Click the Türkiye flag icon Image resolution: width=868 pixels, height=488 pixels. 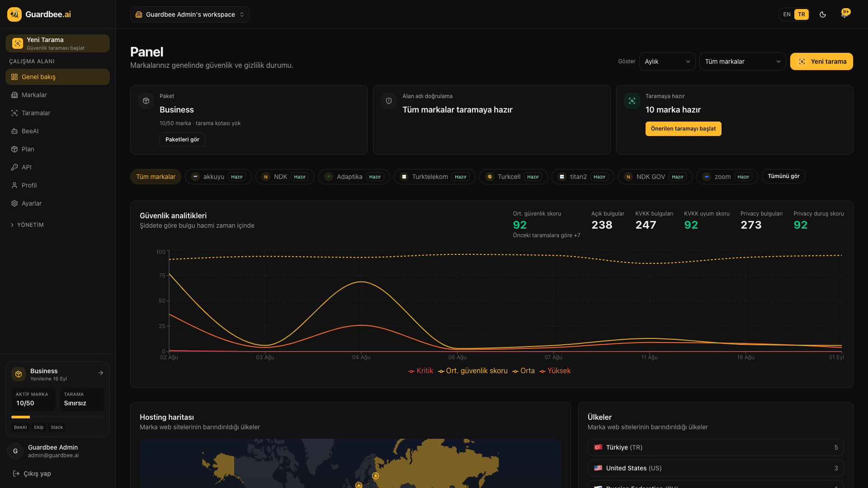click(598, 447)
